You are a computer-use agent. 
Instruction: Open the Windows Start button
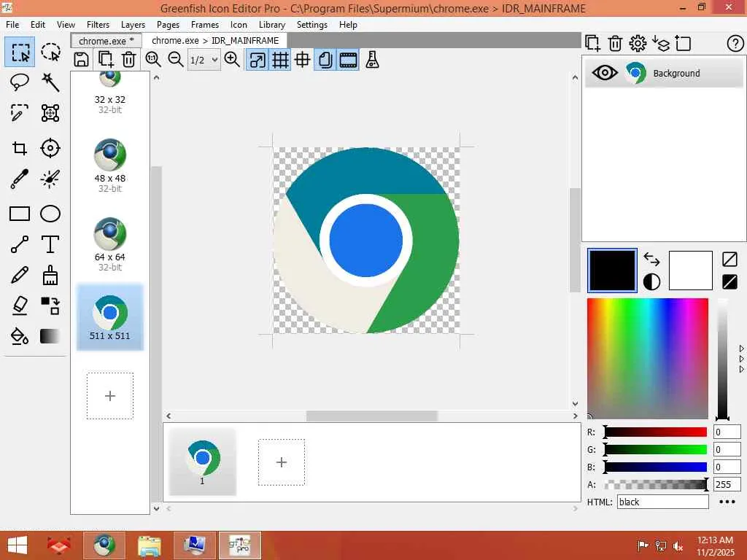tap(18, 545)
